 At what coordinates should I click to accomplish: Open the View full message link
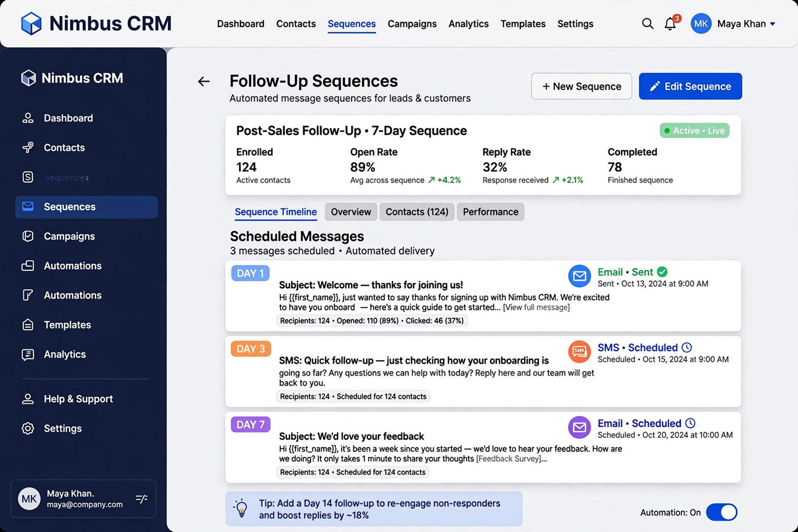[536, 308]
